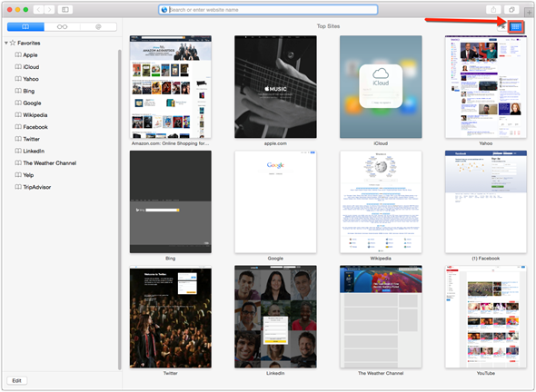Go back with the back arrow button
Screen dimensions: 536x392
39,10
